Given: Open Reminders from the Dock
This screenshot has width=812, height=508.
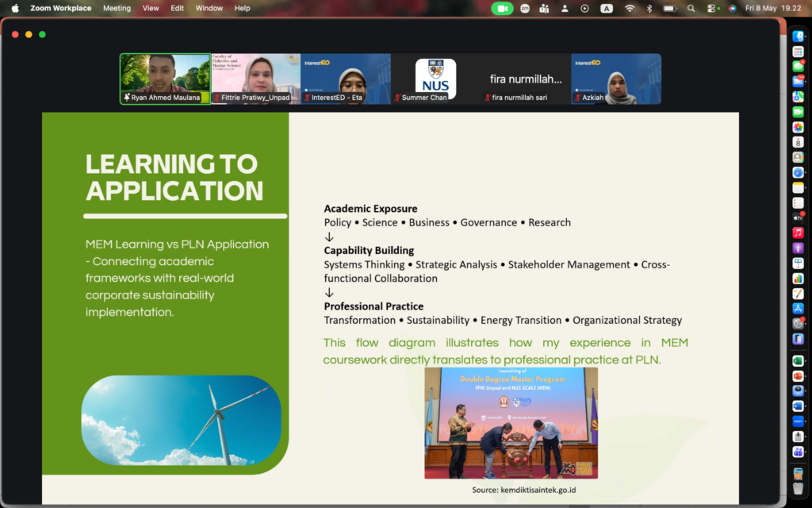Looking at the screenshot, I should point(798,202).
